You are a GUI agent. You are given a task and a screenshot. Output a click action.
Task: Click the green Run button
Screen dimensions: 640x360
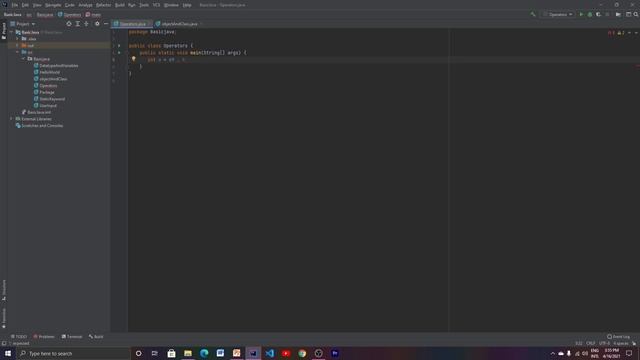[581, 14]
